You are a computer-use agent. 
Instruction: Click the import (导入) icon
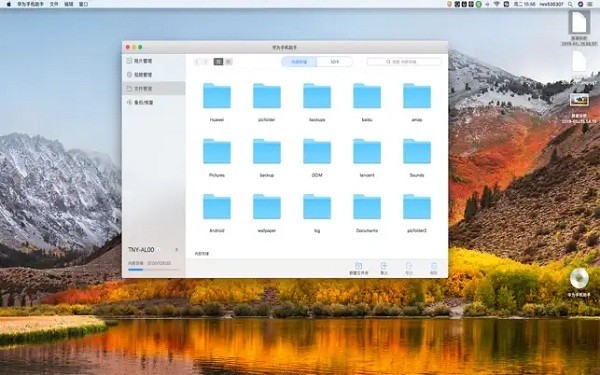(384, 266)
